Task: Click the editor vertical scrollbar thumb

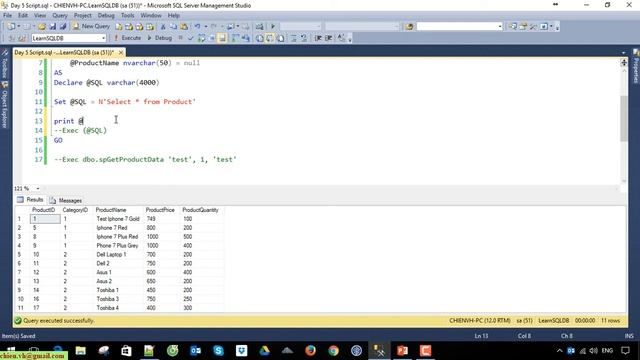Action: coord(624,118)
